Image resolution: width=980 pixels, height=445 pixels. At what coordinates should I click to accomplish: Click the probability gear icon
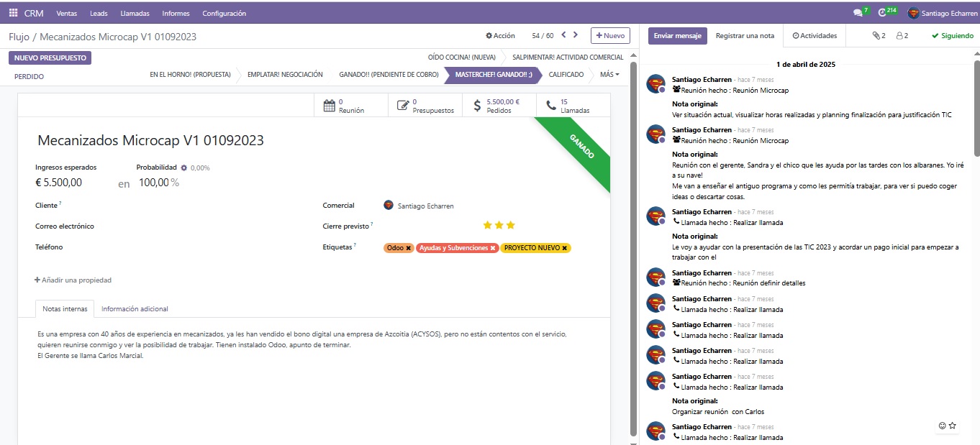click(184, 168)
